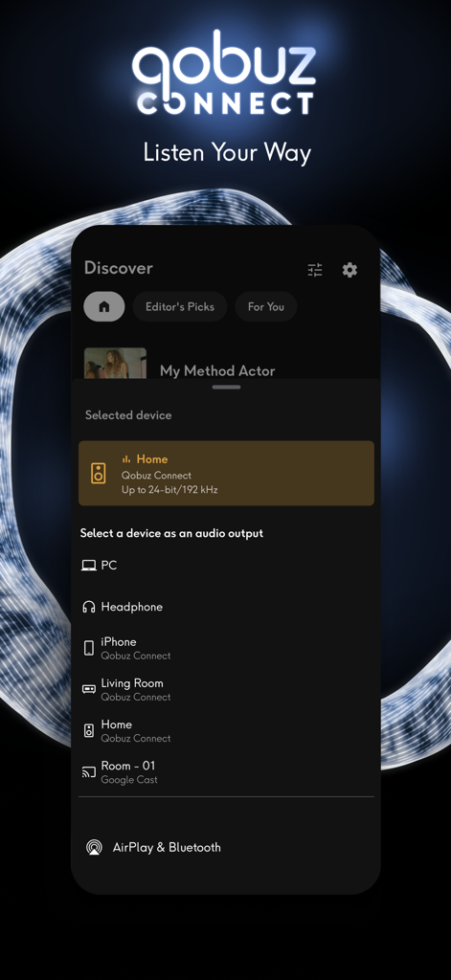Tap the My Method Actor title
The width and height of the screenshot is (451, 980).
[x=217, y=370]
